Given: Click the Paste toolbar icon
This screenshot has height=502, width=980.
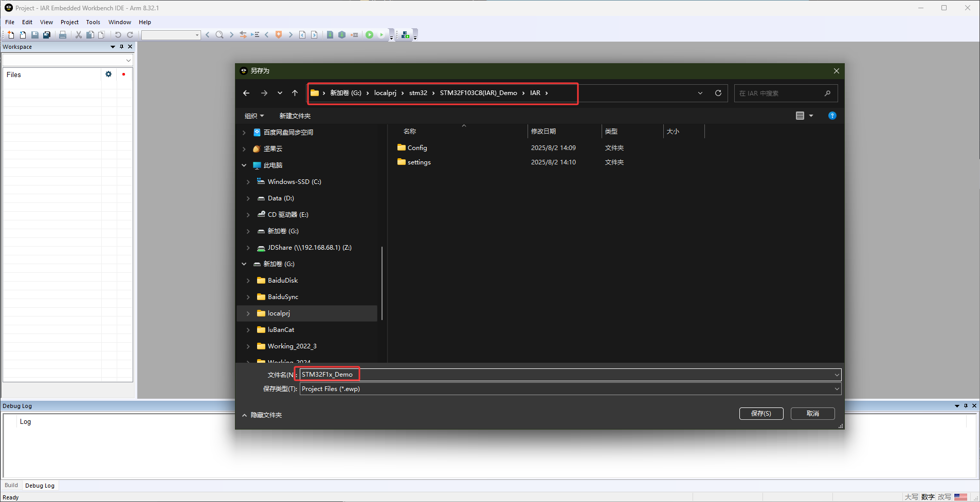Looking at the screenshot, I should pos(102,35).
